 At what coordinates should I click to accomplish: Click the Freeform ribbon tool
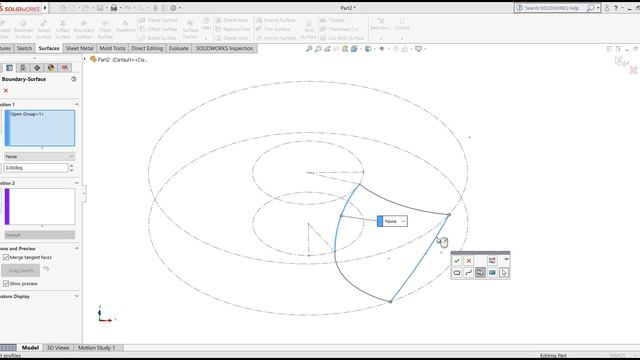point(125,27)
